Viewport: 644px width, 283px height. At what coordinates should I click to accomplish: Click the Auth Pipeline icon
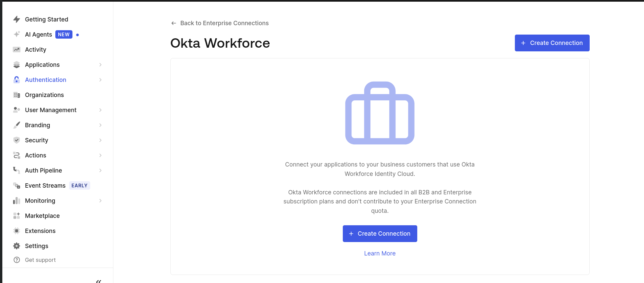coord(16,170)
